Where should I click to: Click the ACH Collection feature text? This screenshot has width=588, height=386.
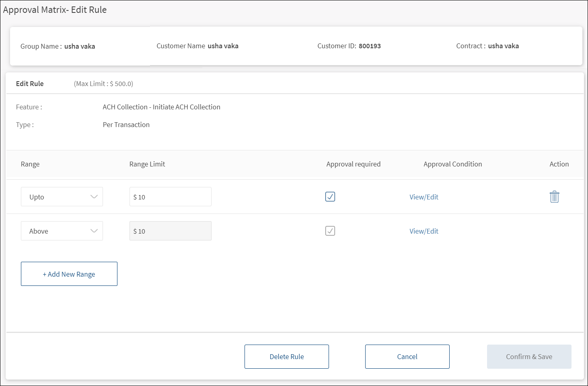pyautogui.click(x=161, y=107)
